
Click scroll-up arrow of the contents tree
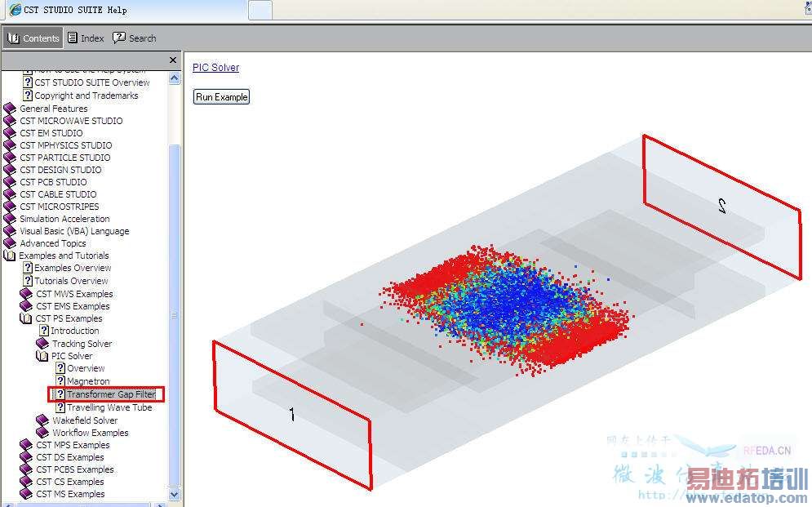175,78
